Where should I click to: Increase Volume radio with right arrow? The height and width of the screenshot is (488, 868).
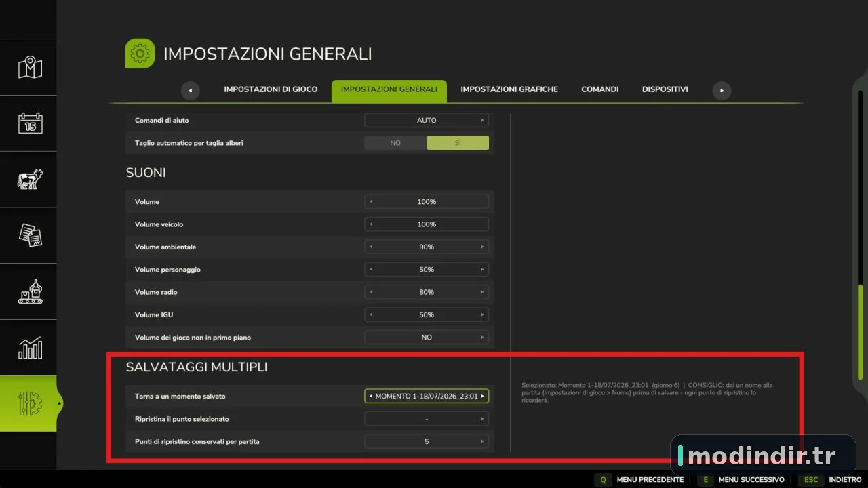point(482,292)
